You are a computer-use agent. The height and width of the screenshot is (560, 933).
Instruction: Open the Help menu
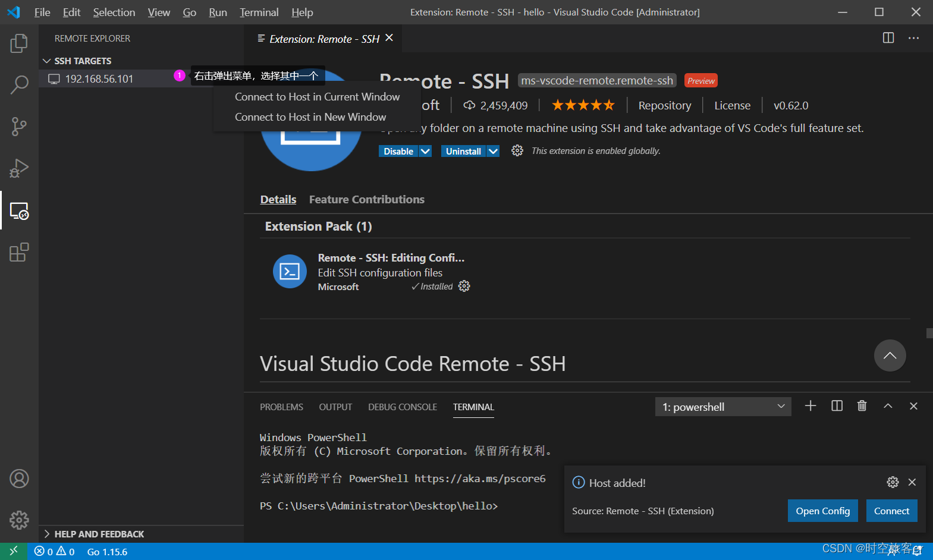click(302, 12)
